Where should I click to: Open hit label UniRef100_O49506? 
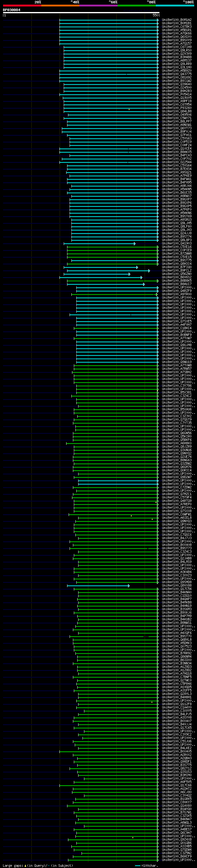pos(177,115)
